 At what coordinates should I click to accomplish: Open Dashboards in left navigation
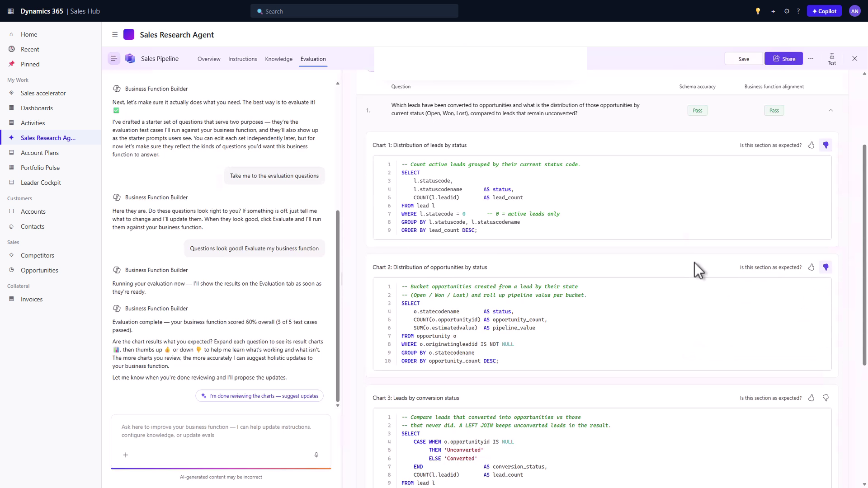[51, 108]
